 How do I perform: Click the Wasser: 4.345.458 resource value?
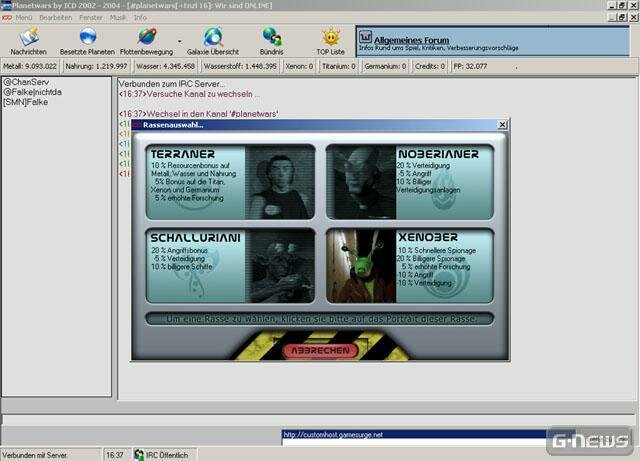tap(165, 66)
